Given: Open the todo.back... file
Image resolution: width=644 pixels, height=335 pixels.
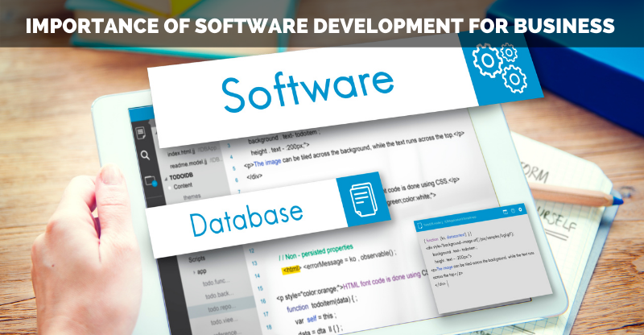Looking at the screenshot, I should (x=219, y=295).
